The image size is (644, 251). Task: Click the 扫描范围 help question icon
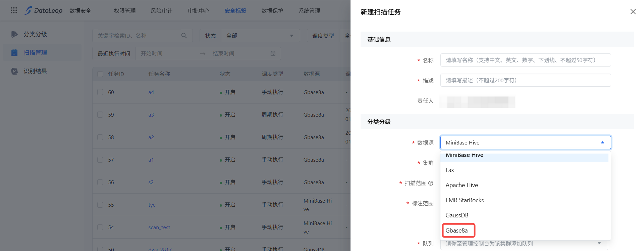431,183
